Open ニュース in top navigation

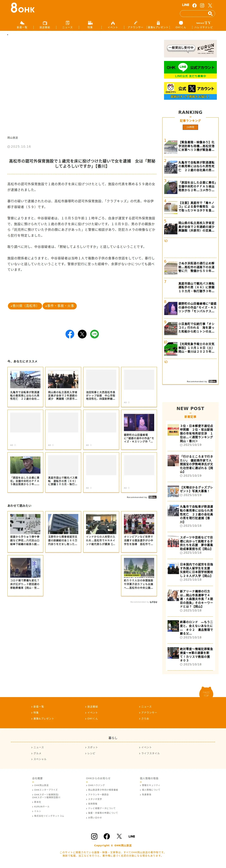click(67, 25)
